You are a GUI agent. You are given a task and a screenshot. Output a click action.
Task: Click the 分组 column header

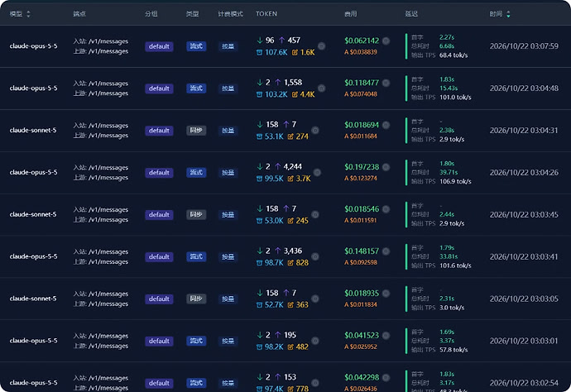[151, 14]
